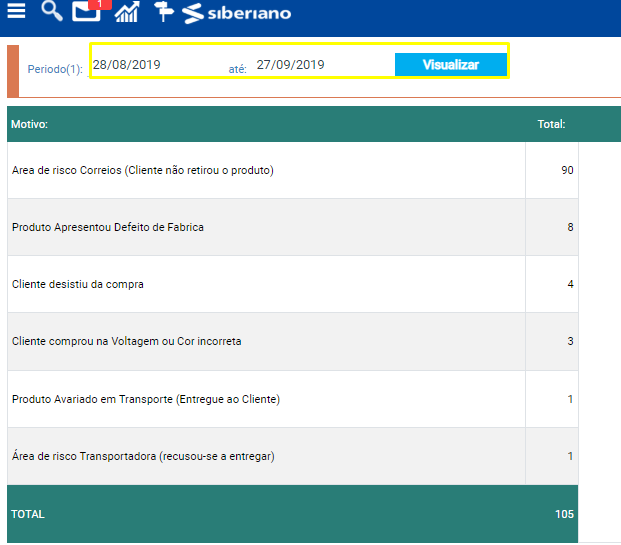Open the mail inbox with notification badge
The width and height of the screenshot is (621, 545).
click(x=86, y=11)
